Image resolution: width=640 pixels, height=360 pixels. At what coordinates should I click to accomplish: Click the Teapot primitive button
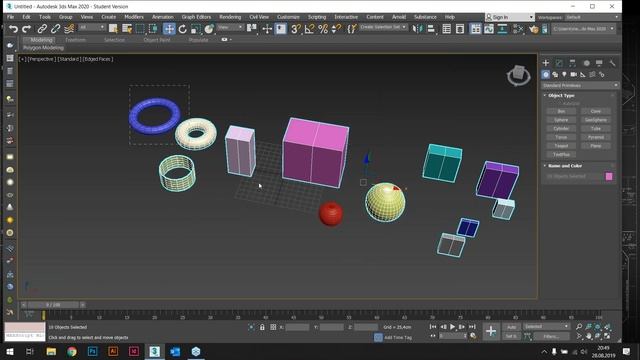(561, 146)
